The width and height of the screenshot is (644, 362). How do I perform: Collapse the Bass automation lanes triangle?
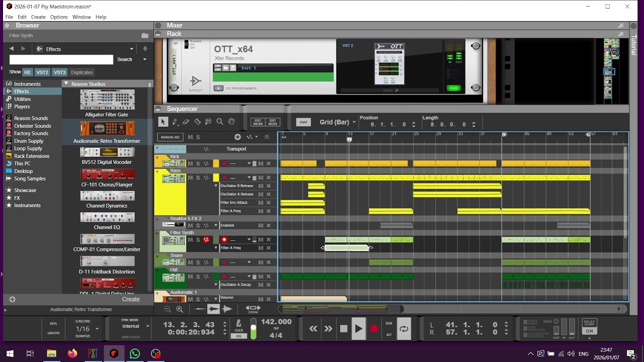coord(216,186)
